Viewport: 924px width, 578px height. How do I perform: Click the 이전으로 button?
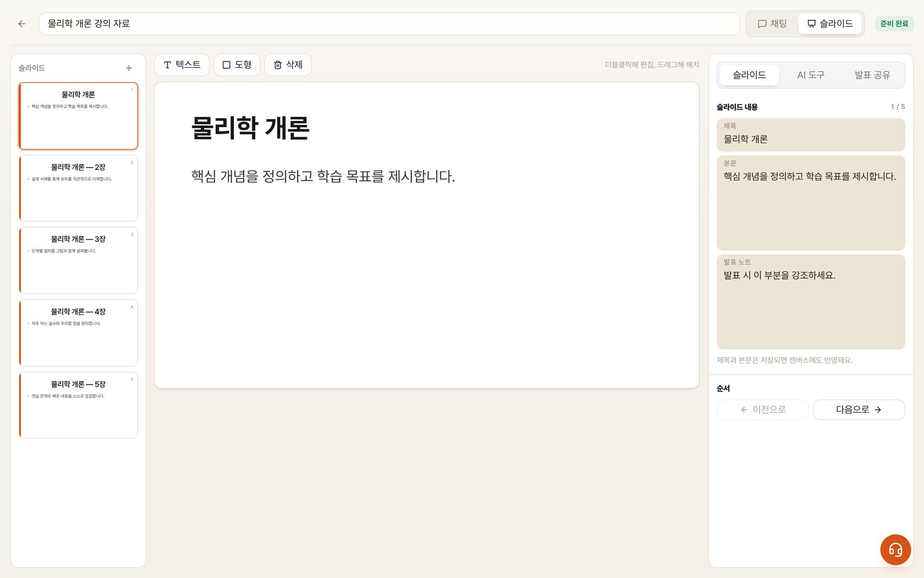point(762,410)
